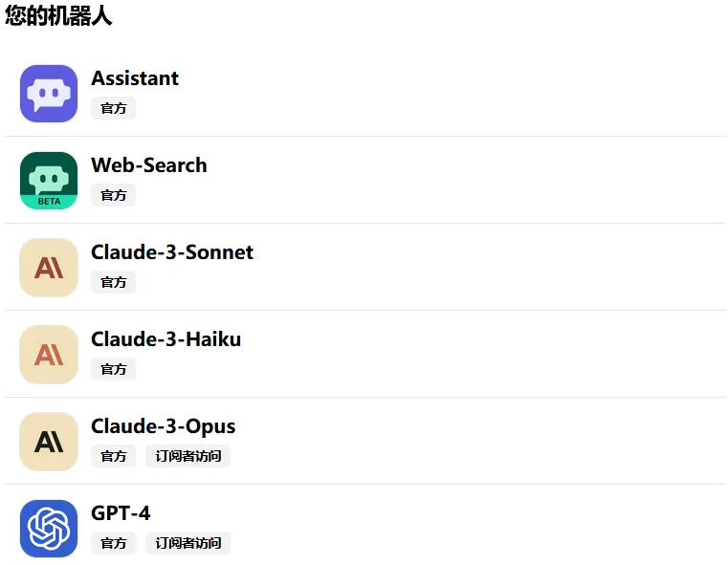728x565 pixels.
Task: Select the GPT-4 bot name
Action: pyautogui.click(x=121, y=513)
